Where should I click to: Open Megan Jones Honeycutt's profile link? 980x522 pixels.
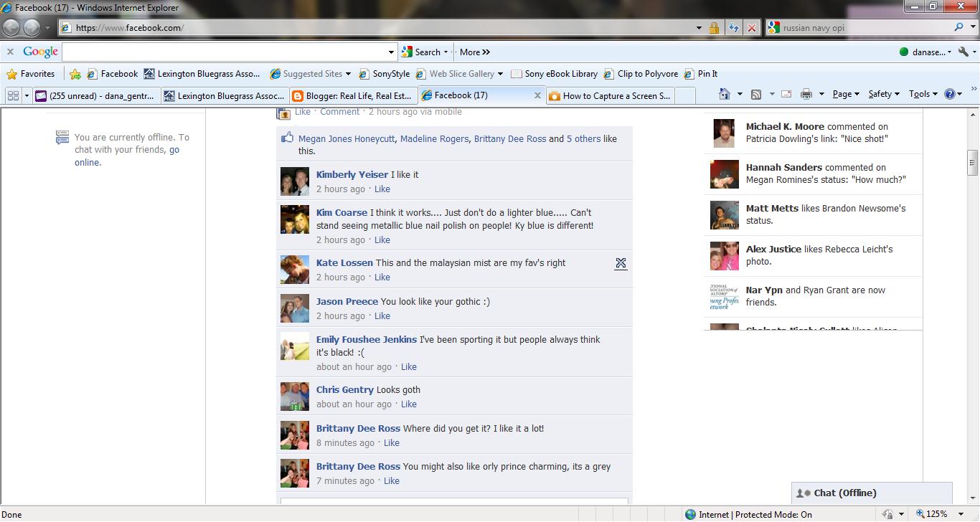pos(347,139)
